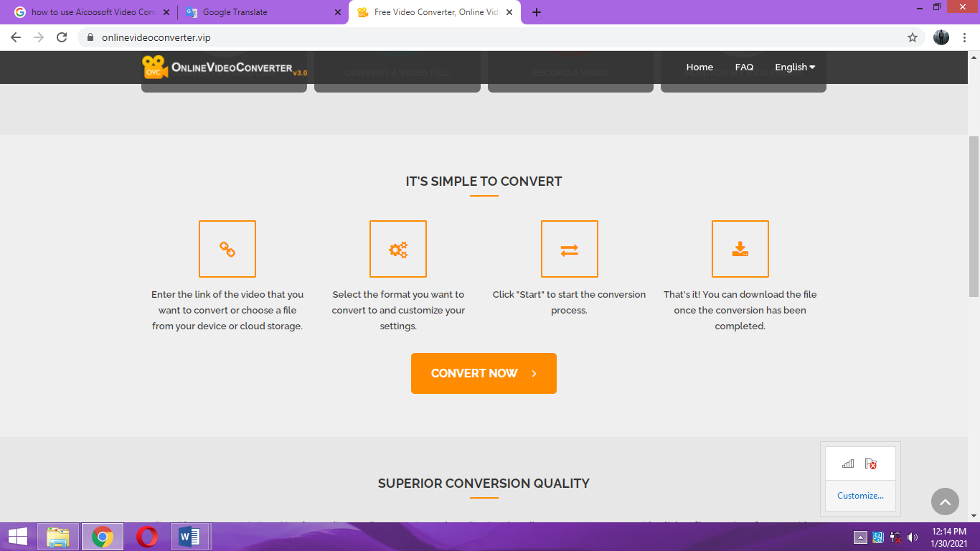Image resolution: width=980 pixels, height=551 pixels.
Task: Open File Explorer from taskbar
Action: pos(58,537)
